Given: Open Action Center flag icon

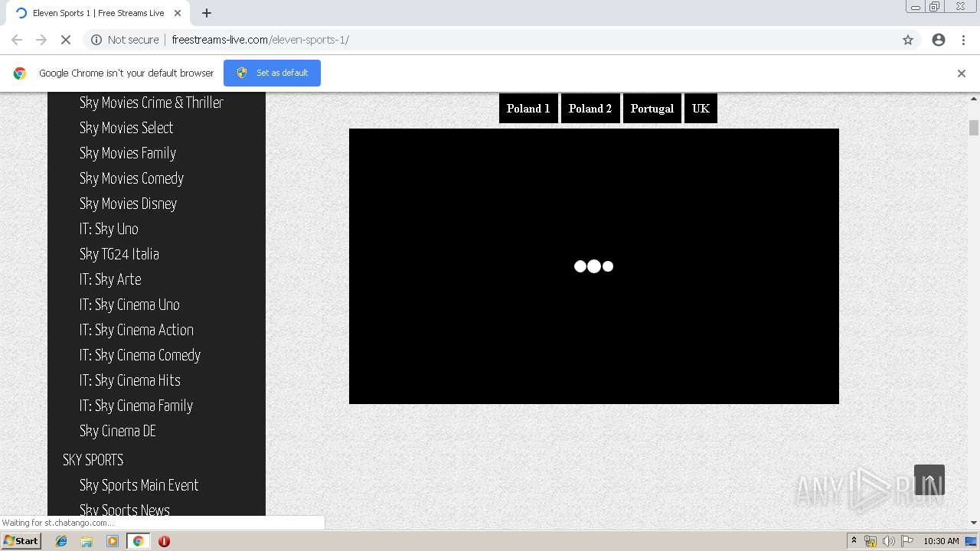Looking at the screenshot, I should 907,541.
